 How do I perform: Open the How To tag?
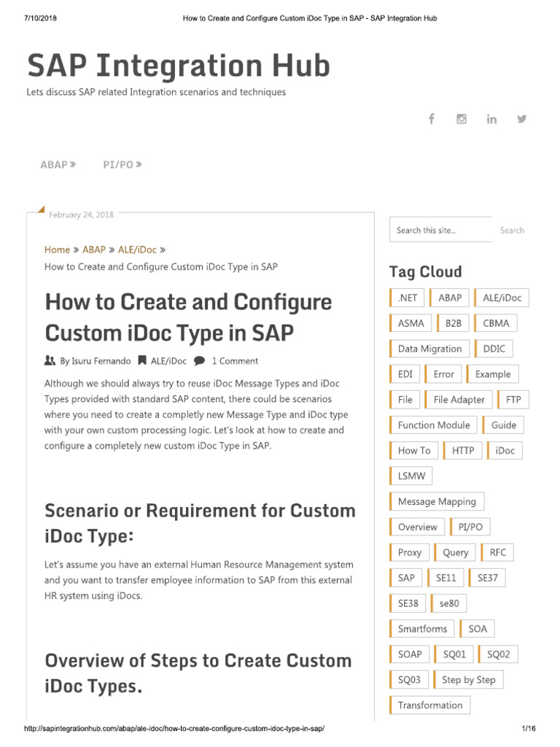click(x=414, y=451)
